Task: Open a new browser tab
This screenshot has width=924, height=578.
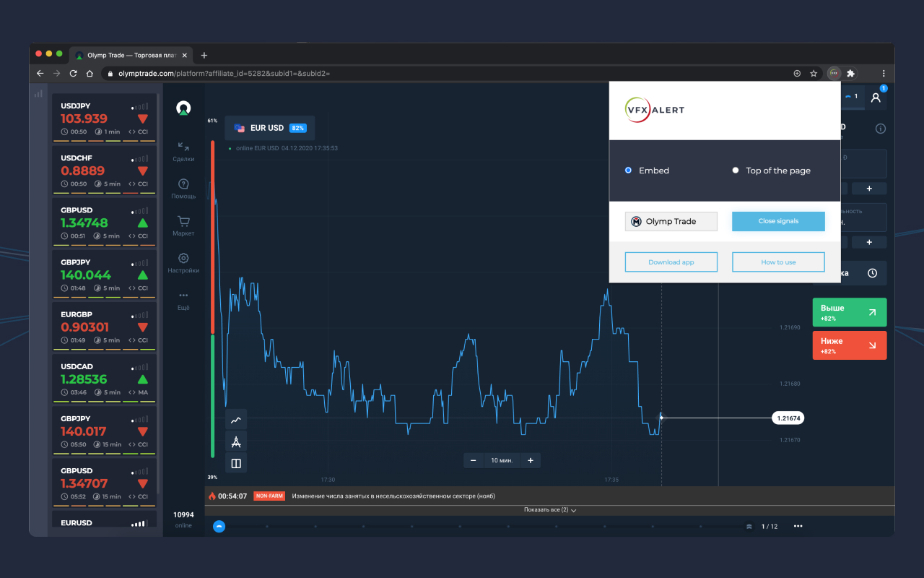Action: pos(204,55)
